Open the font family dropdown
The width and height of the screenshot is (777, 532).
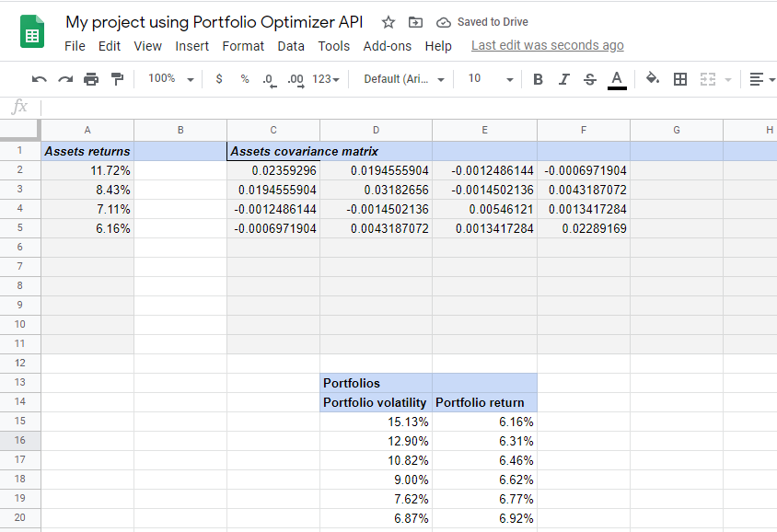(404, 79)
